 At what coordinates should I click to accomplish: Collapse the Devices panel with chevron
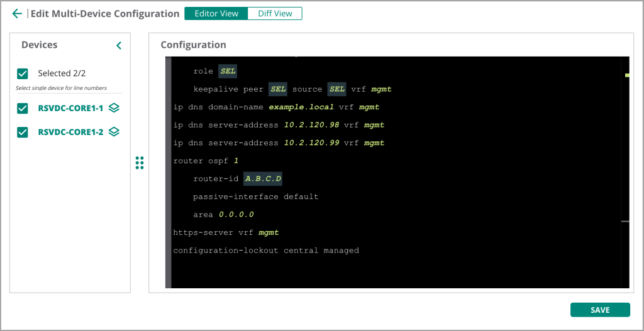pos(119,45)
